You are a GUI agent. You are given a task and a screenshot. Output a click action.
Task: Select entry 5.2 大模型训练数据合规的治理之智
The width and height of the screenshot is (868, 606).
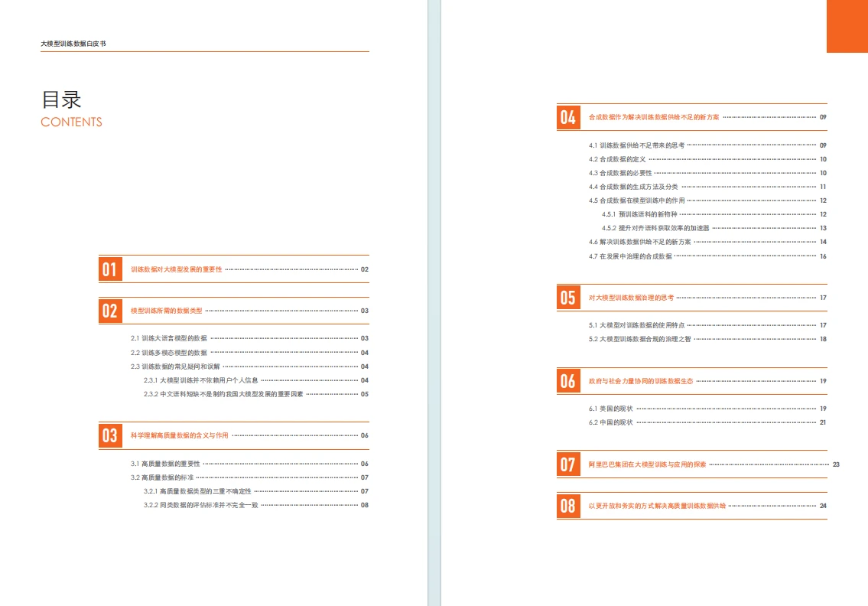tap(639, 339)
